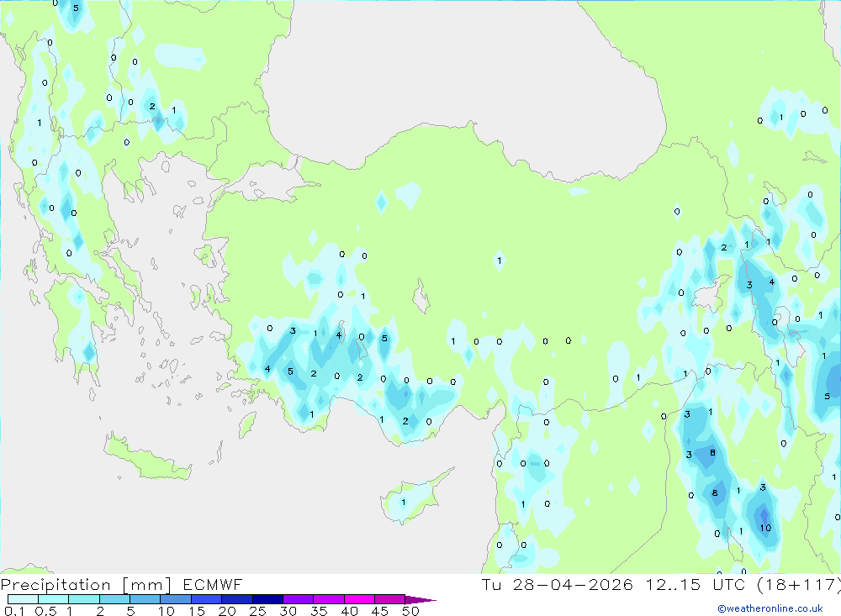841x616 pixels.
Task: Pick the 10–15 mm legend color swatch
Action: pos(176,599)
